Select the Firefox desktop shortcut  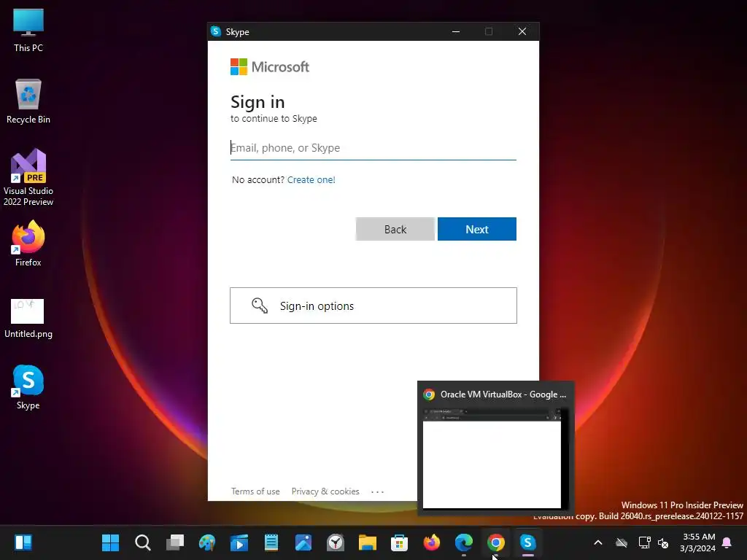28,244
